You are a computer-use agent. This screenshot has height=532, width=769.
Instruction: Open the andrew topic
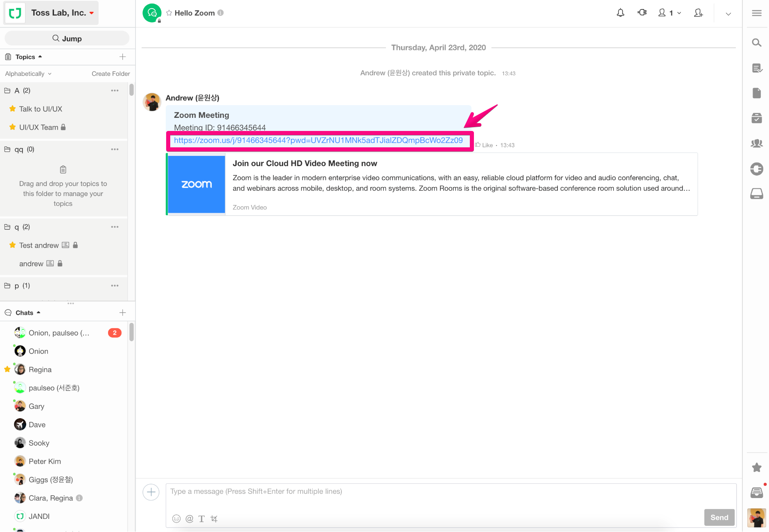(x=31, y=264)
